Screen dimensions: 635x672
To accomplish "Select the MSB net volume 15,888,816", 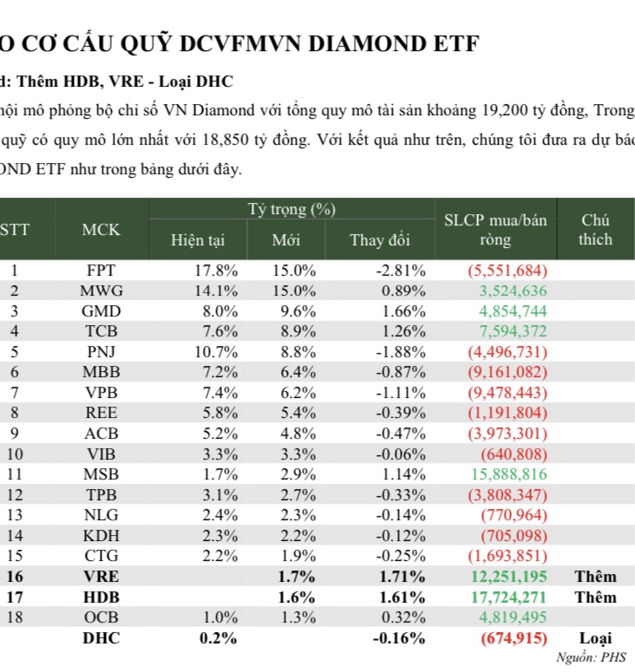I will click(x=507, y=473).
